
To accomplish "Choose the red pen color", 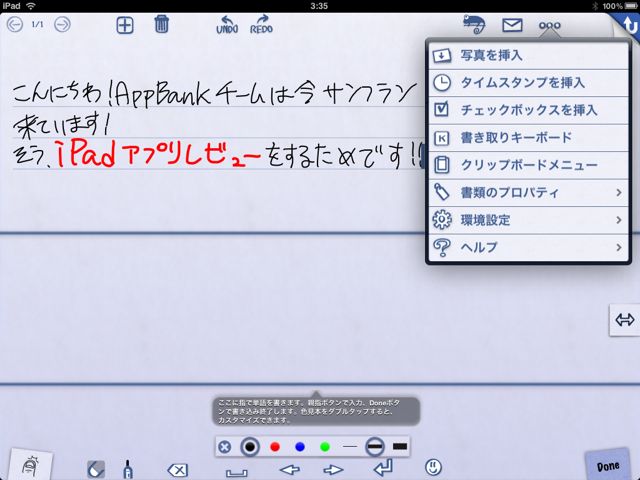I will 275,447.
